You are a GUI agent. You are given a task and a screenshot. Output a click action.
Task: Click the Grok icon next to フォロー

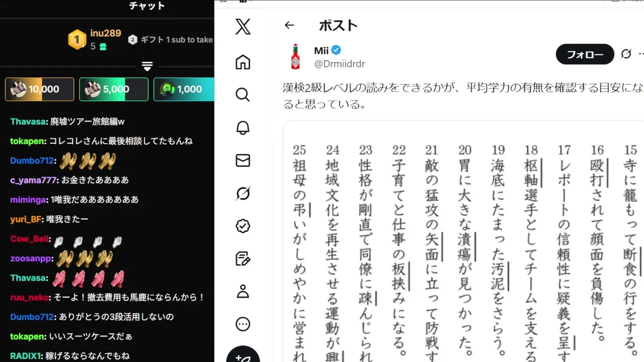point(626,54)
